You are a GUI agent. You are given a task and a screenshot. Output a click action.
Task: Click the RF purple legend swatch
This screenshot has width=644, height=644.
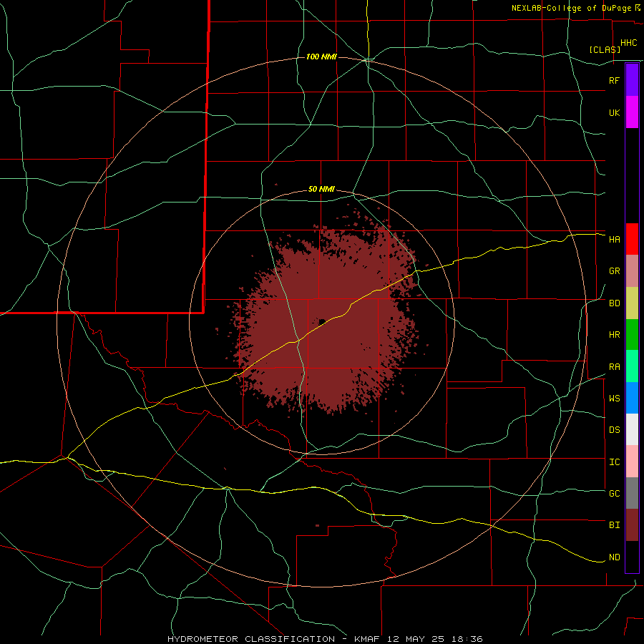point(632,80)
